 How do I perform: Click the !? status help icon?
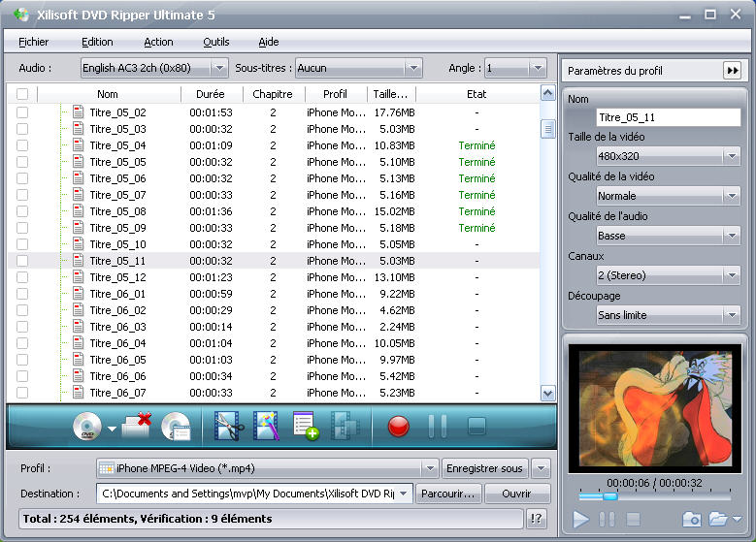(537, 519)
